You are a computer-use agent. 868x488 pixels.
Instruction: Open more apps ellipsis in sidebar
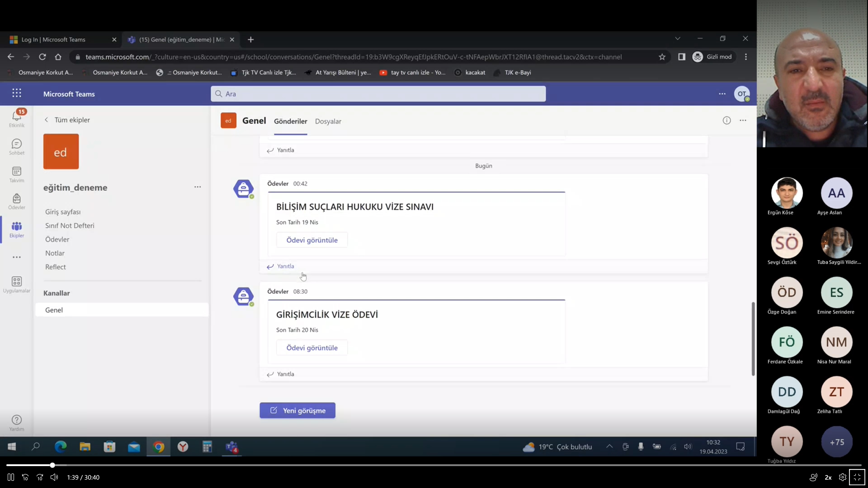[17, 257]
